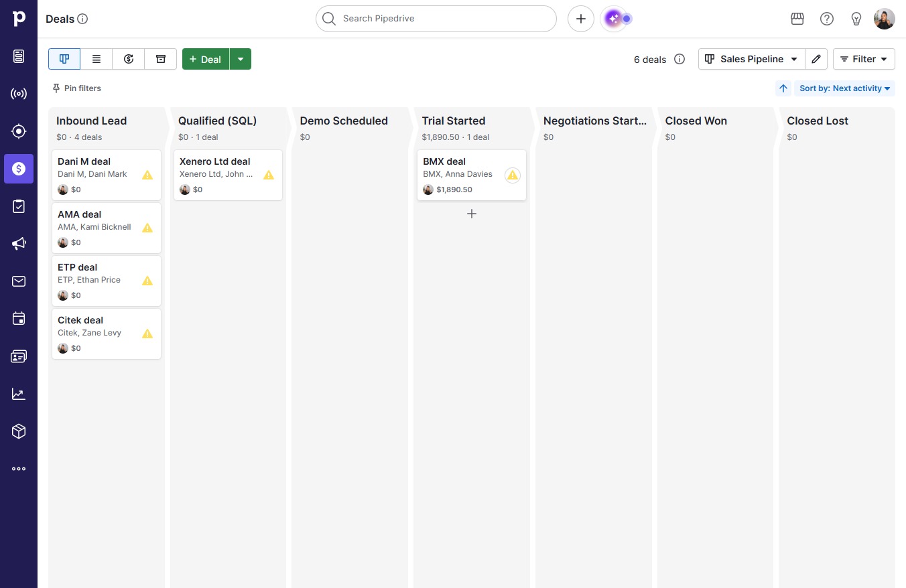
Task: Open the BMX deal card
Action: pyautogui.click(x=472, y=175)
